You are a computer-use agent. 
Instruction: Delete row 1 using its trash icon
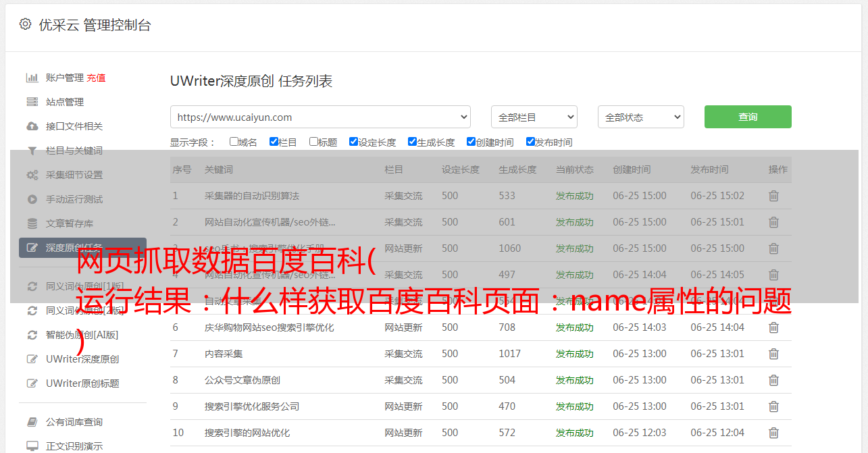point(773,196)
